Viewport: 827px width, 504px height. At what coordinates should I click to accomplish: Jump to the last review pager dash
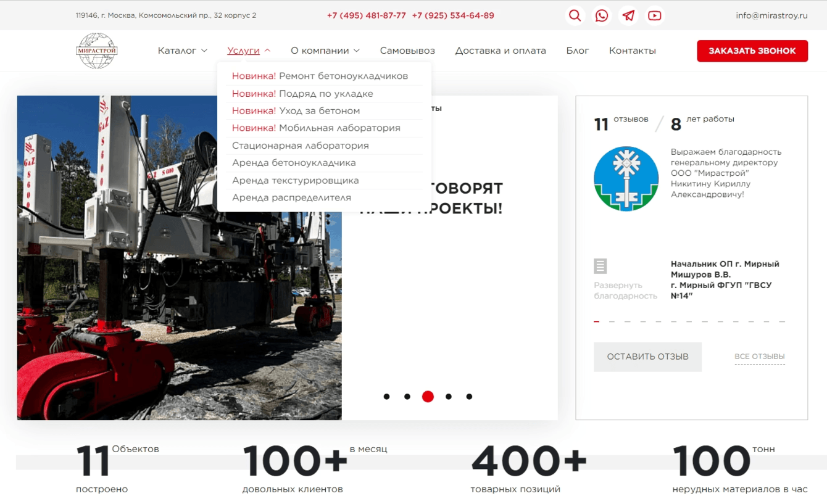(782, 321)
